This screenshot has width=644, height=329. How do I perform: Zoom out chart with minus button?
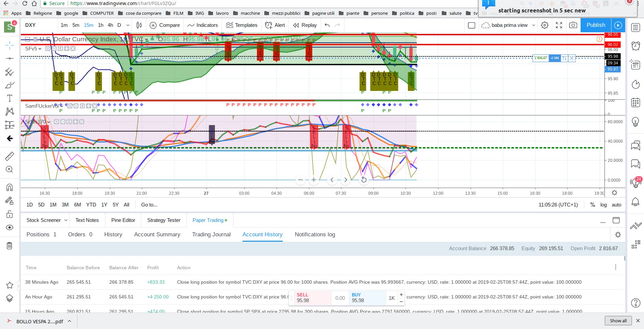(301, 180)
